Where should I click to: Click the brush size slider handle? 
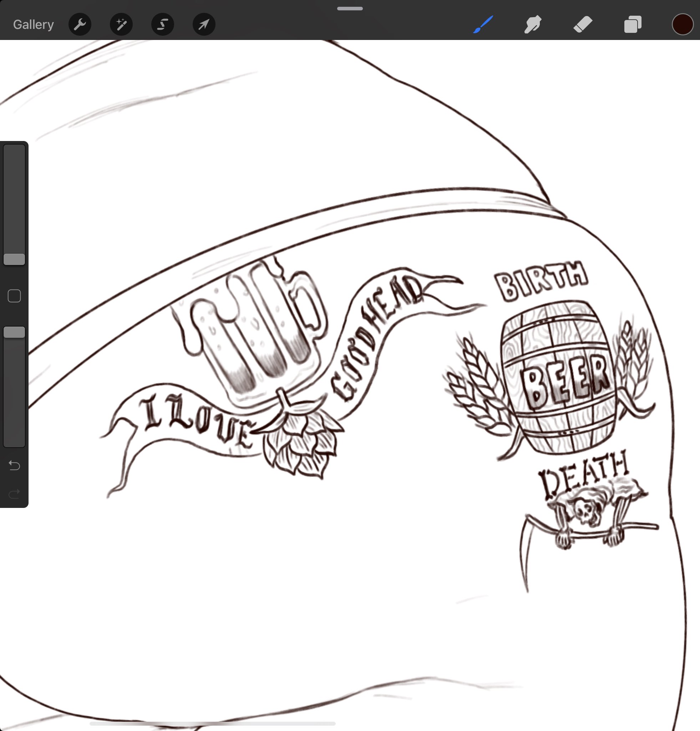tap(14, 259)
